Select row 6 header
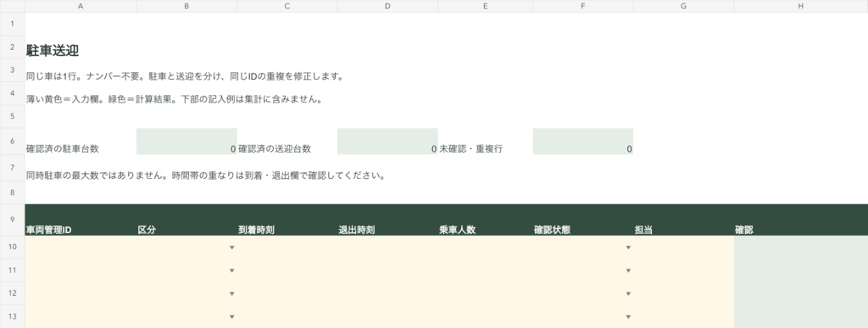 tap(12, 142)
